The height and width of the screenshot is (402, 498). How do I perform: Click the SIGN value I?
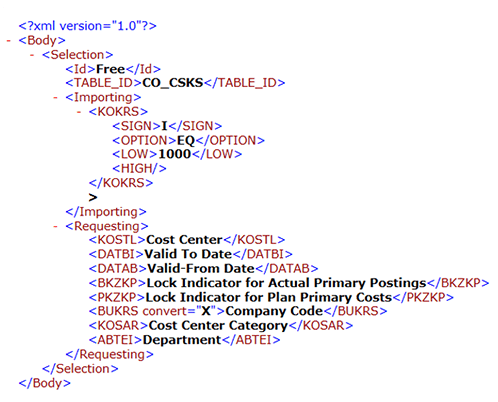[164, 126]
